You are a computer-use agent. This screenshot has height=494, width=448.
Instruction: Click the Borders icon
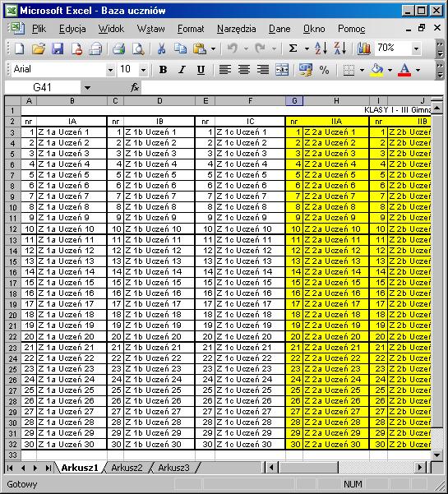click(x=349, y=70)
